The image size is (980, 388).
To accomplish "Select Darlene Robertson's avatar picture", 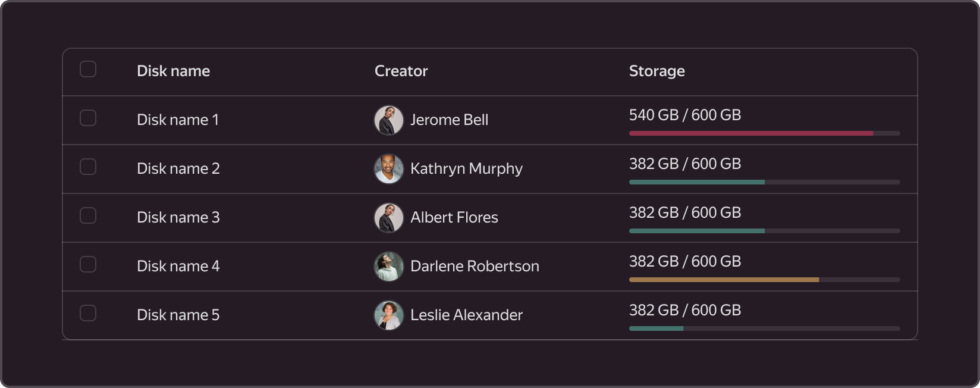I will (389, 267).
